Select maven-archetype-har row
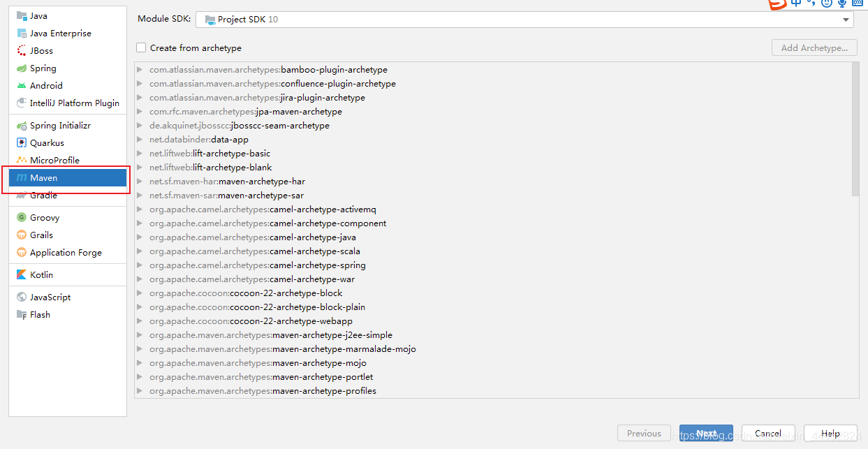868x449 pixels. pyautogui.click(x=493, y=182)
